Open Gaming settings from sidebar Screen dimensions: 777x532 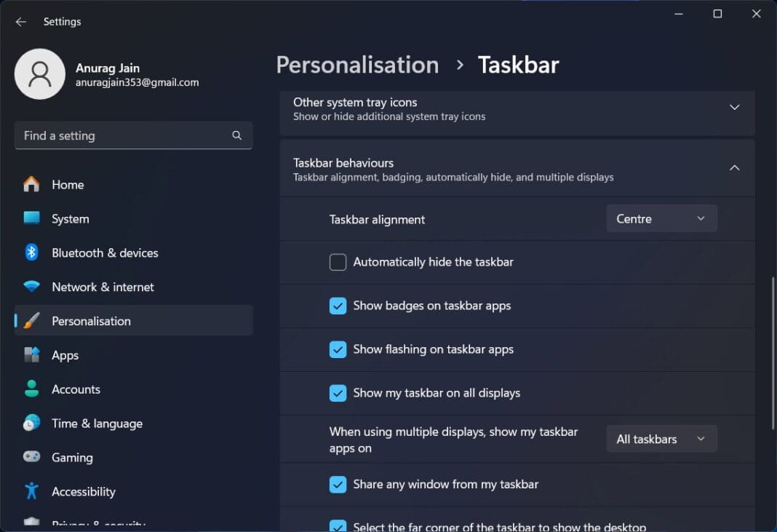(x=32, y=457)
